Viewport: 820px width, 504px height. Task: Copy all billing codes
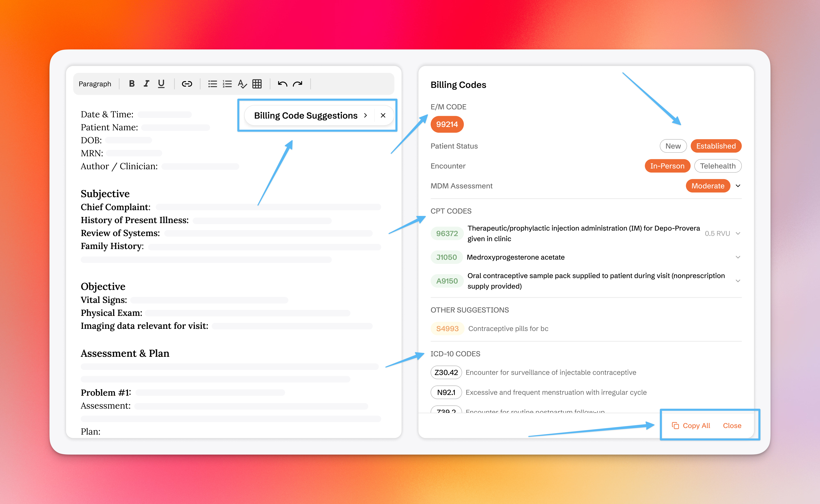click(691, 426)
